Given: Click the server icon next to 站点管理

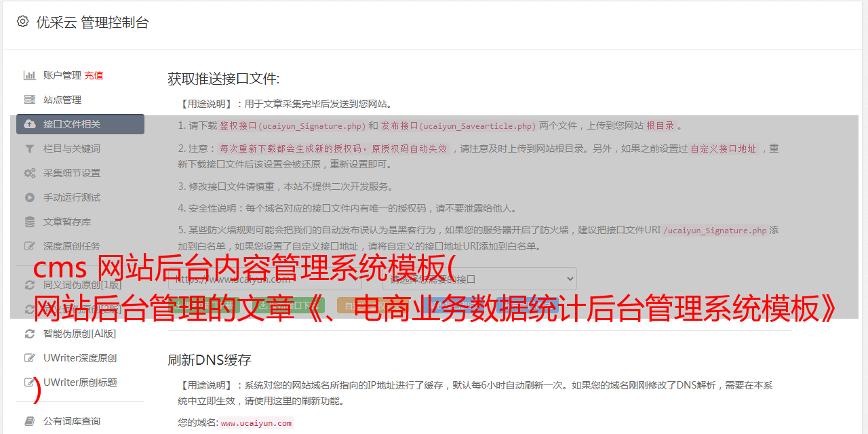Looking at the screenshot, I should [x=30, y=100].
